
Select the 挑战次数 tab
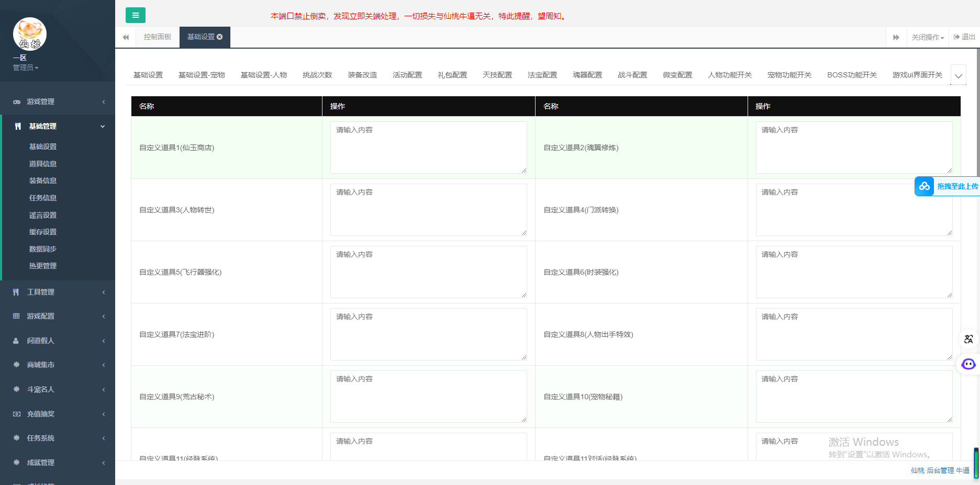[317, 75]
